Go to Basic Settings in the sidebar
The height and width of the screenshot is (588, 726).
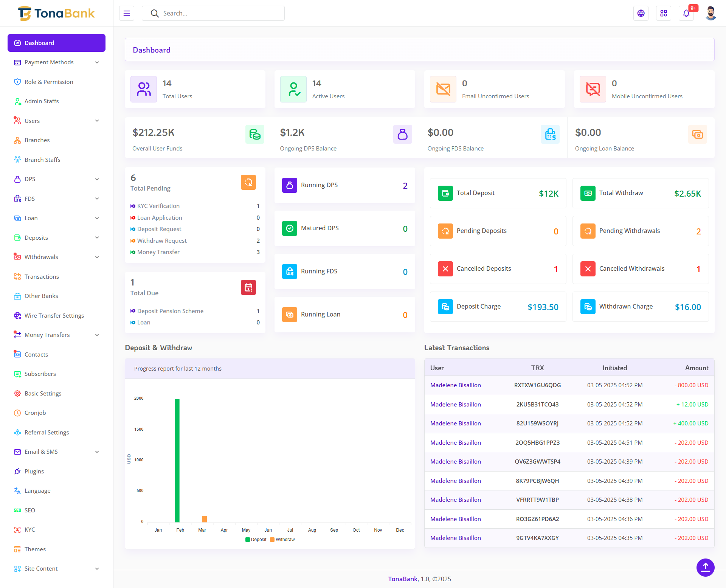[x=43, y=393]
